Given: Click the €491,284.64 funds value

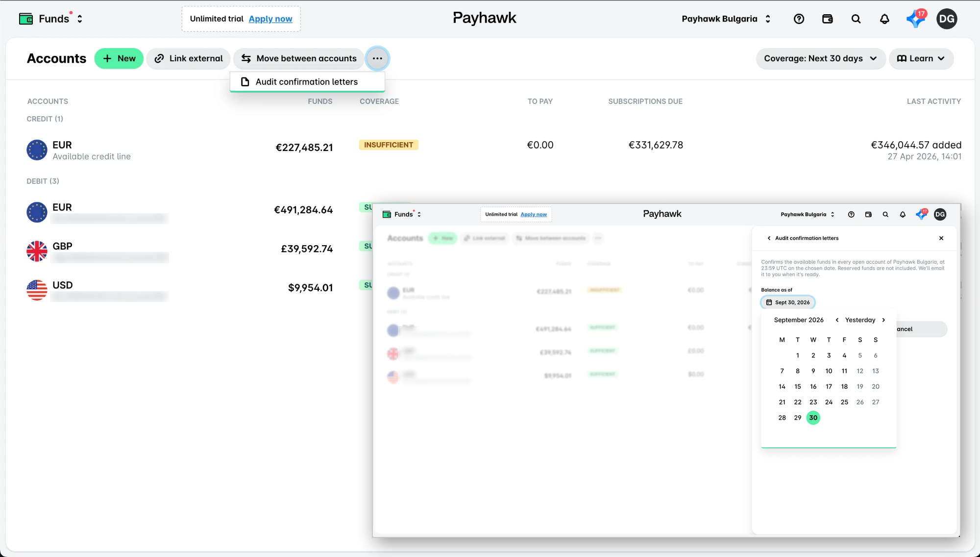Looking at the screenshot, I should coord(303,210).
